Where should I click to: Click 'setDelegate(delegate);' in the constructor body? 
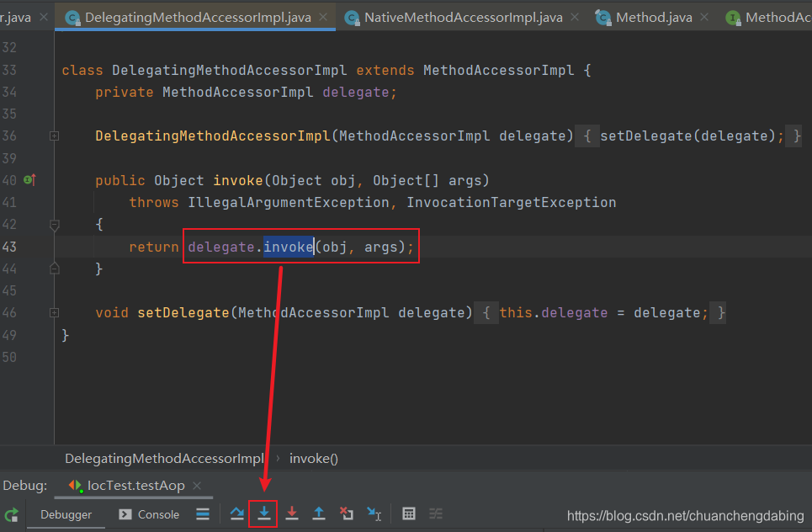(692, 136)
